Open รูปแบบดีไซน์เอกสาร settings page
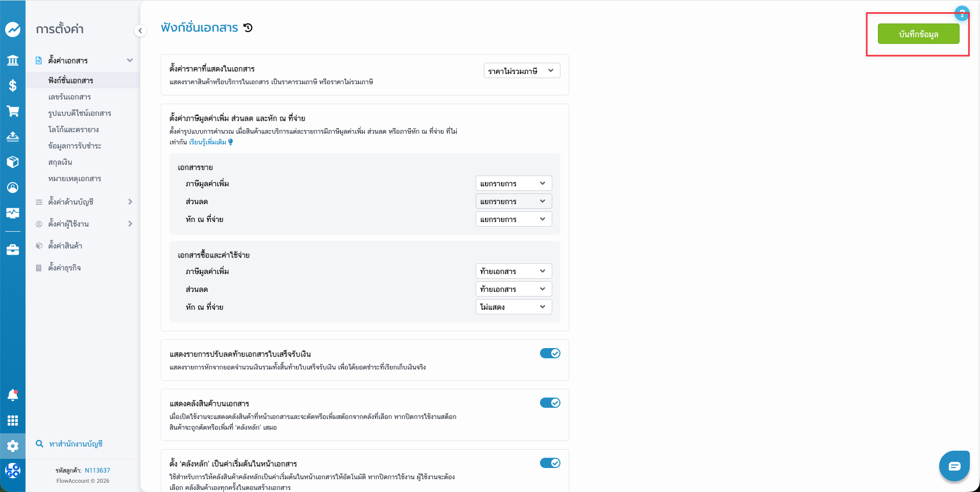Screen dimensions: 980x492 coord(80,113)
